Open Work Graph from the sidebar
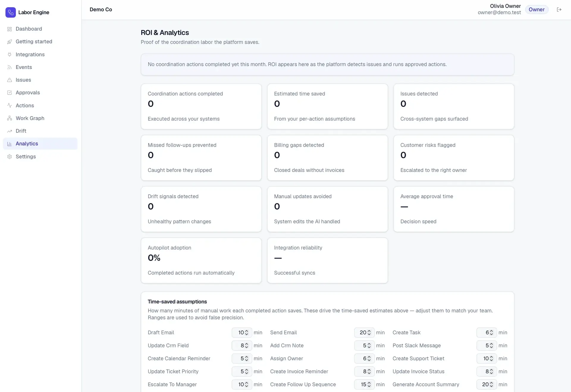Screen dimensions: 571x392 click(x=40, y=118)
